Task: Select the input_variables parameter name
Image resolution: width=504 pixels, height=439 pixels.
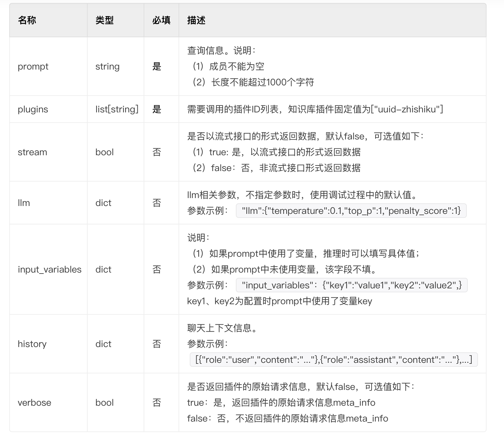Action: [49, 270]
